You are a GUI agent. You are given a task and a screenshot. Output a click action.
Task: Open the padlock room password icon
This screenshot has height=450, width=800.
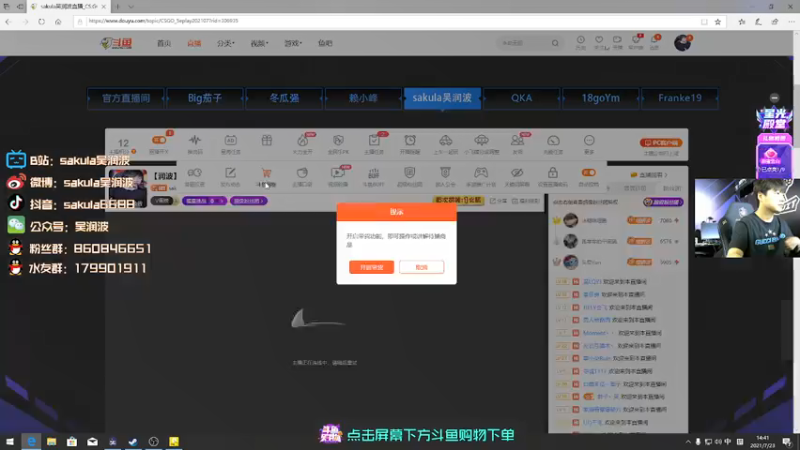pyautogui.click(x=553, y=173)
